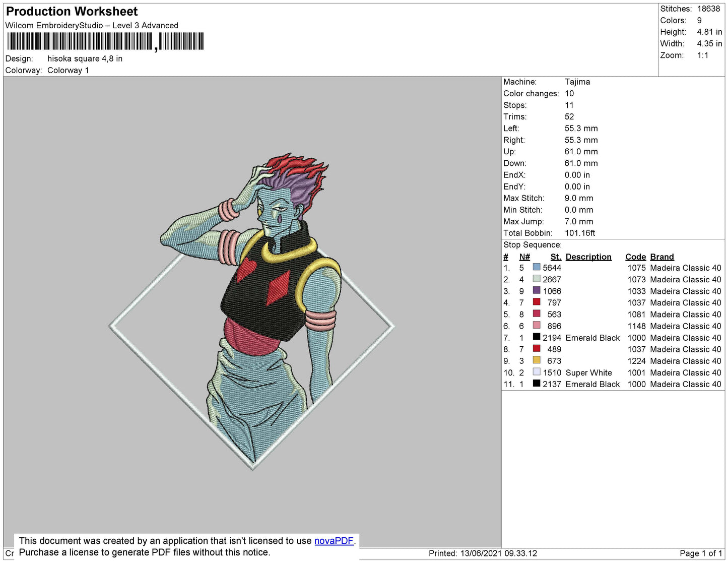Click 'Wilcom EmbroideryStudio – Level 3 Advanced' text
The height and width of the screenshot is (563, 728).
coord(92,25)
